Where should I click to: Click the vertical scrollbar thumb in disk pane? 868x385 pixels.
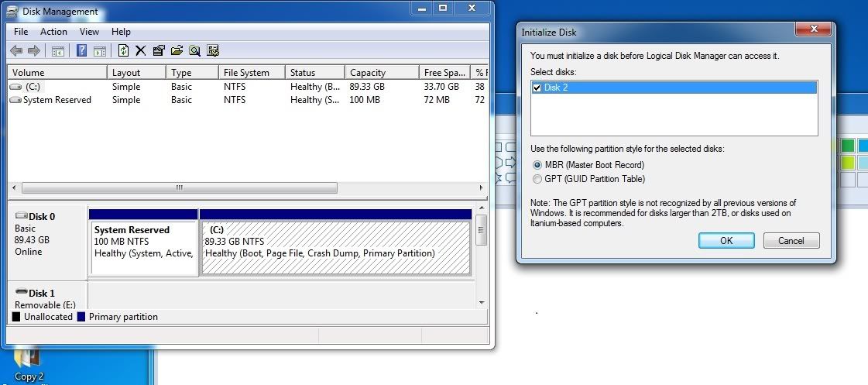coord(481,230)
